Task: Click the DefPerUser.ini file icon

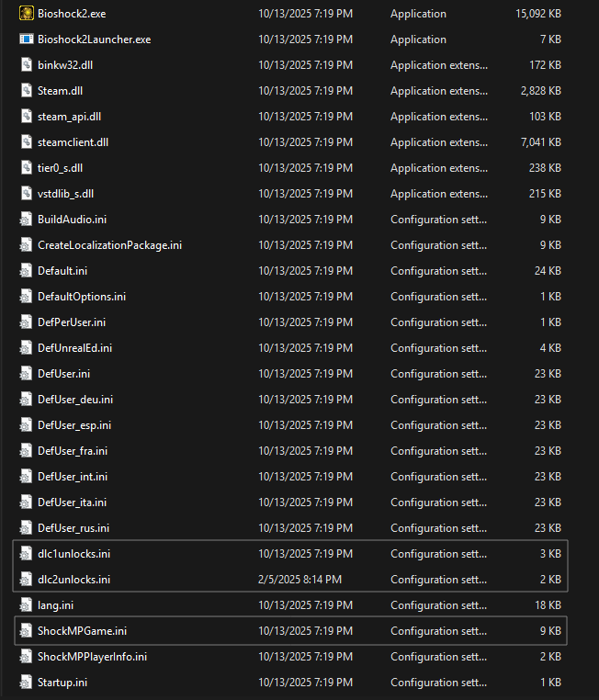Action: pyautogui.click(x=26, y=322)
